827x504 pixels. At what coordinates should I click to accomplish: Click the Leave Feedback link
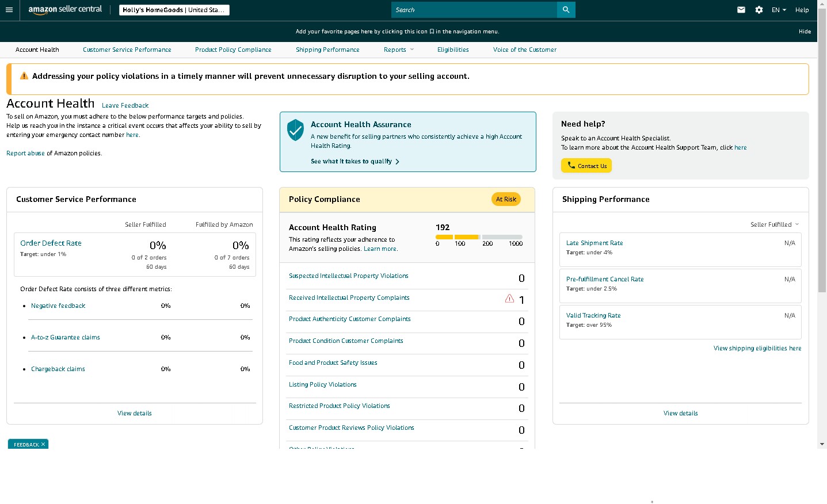(125, 106)
